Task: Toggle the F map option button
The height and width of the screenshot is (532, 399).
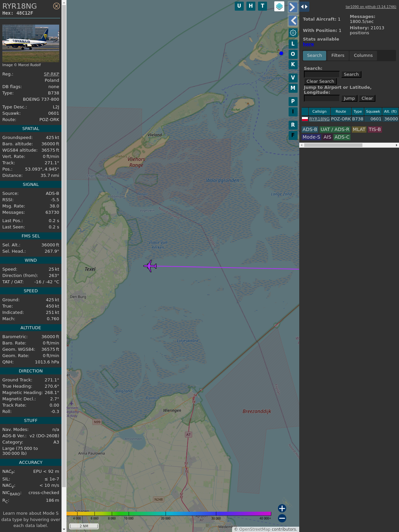Action: coord(293,135)
